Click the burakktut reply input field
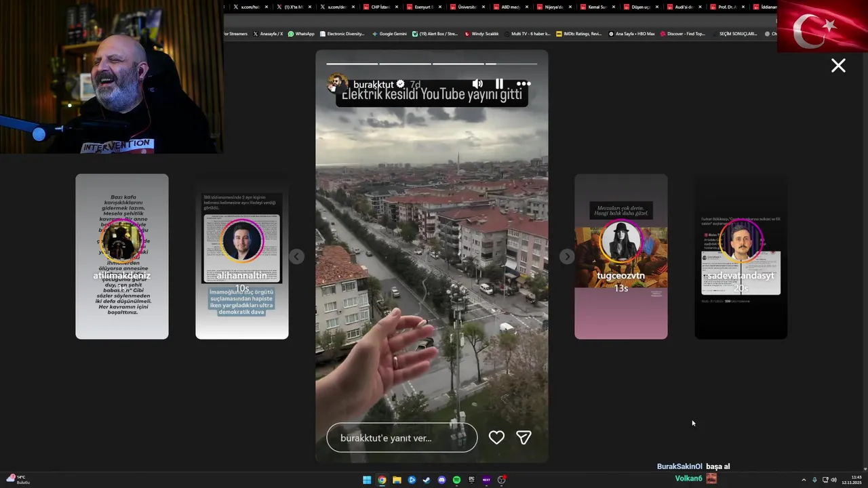868x488 pixels. pos(401,438)
